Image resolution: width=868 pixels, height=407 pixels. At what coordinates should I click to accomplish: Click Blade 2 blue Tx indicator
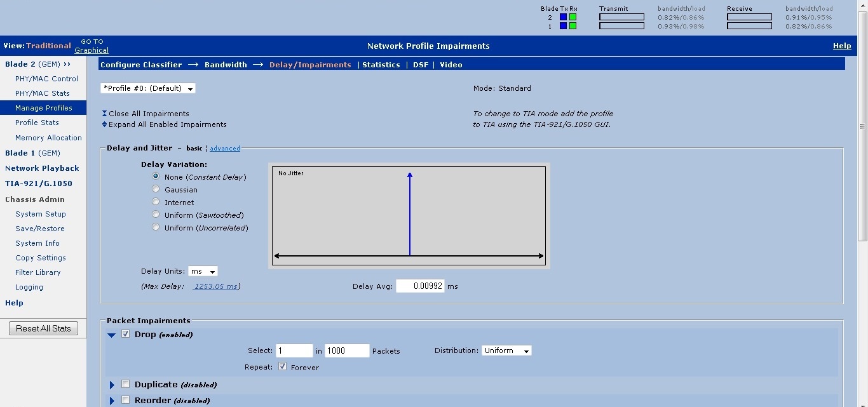coord(563,17)
